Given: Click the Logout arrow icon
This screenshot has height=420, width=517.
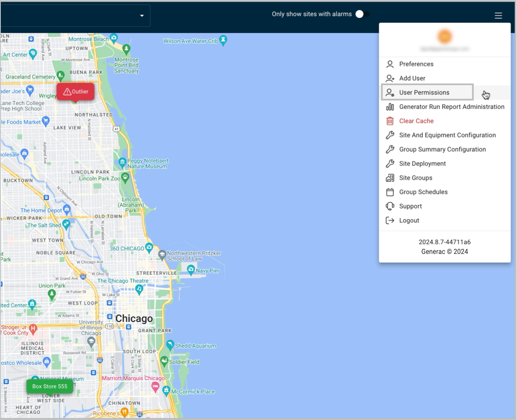Looking at the screenshot, I should click(390, 221).
